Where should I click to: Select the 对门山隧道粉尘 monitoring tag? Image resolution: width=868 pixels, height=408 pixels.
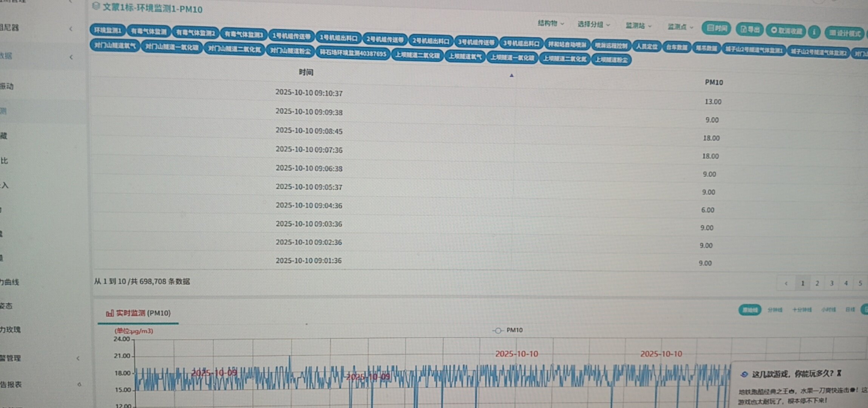290,51
